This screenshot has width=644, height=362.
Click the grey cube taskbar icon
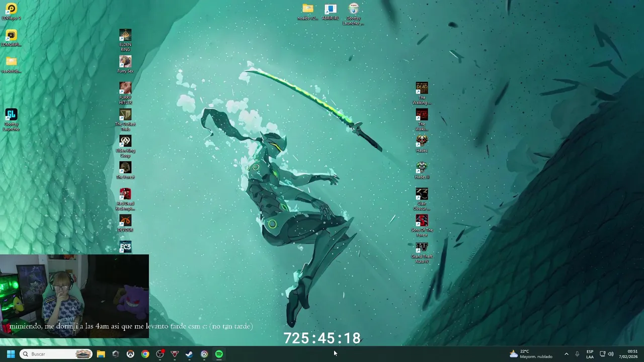(x=115, y=354)
